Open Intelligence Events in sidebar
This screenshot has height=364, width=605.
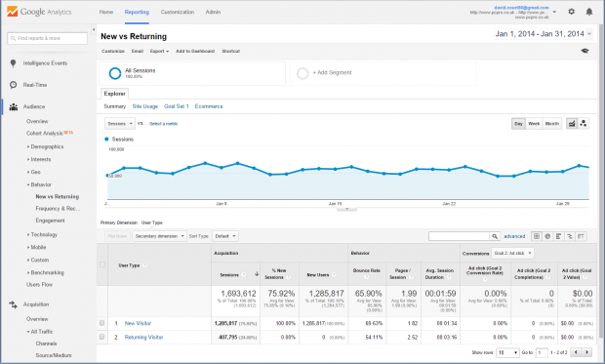(x=45, y=62)
